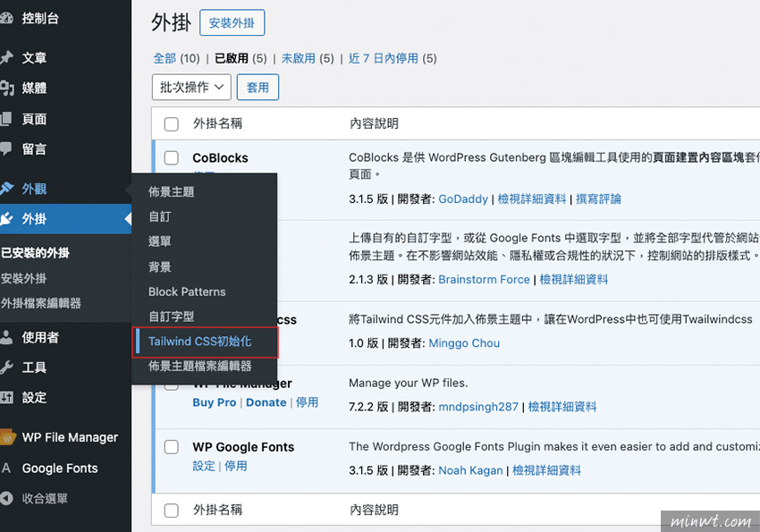
Task: Open the Minggo Chou developer link
Action: point(464,343)
